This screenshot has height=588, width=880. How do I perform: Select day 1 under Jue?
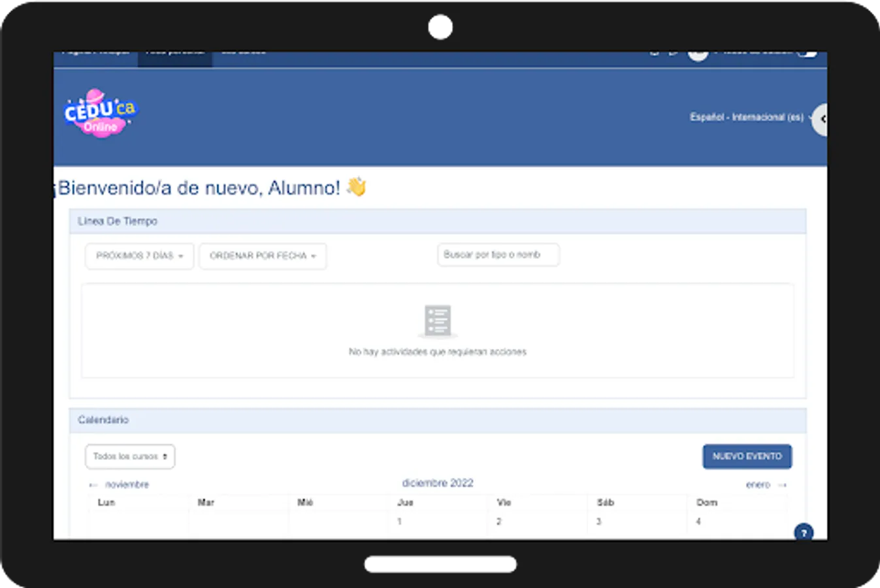tap(399, 521)
